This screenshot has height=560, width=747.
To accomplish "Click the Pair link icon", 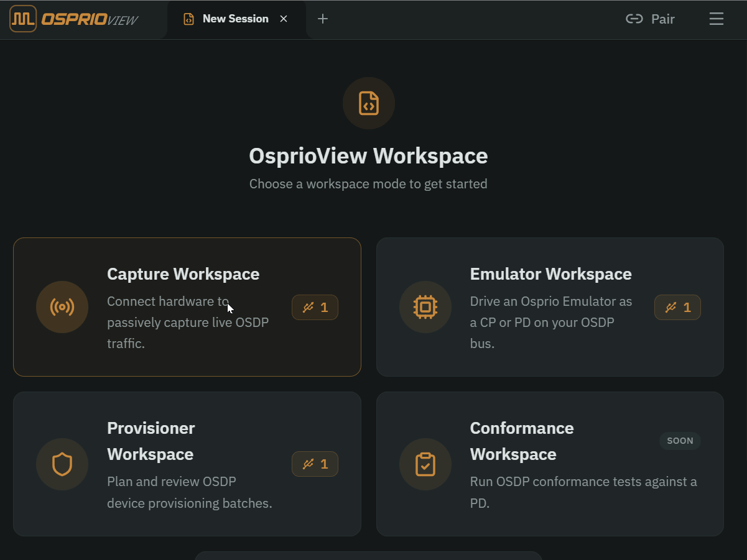I will (x=634, y=19).
